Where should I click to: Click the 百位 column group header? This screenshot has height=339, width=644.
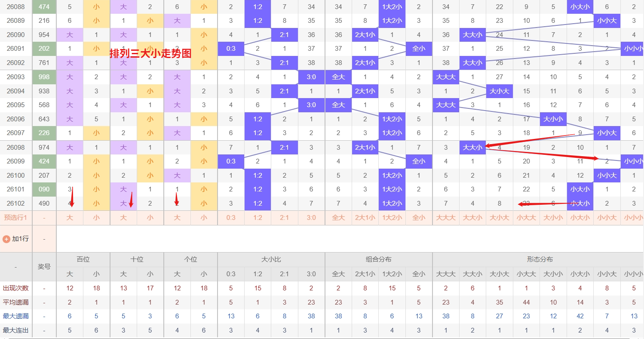pos(83,259)
